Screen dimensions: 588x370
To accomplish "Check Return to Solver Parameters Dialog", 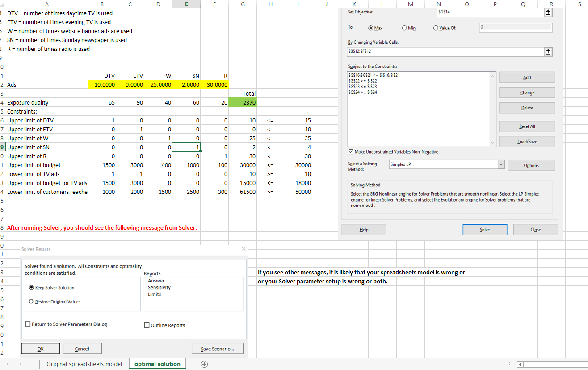I will click(28, 324).
